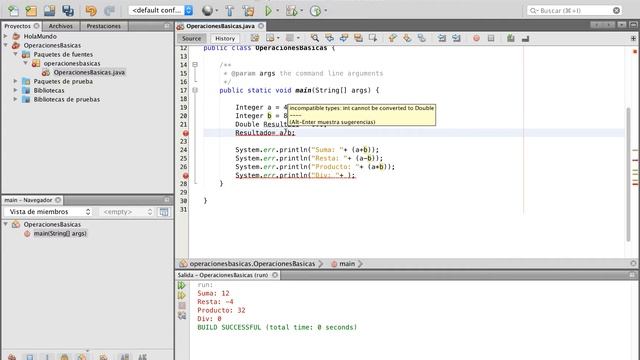Collapse the Javadoc comment fold at line 14

[195, 65]
